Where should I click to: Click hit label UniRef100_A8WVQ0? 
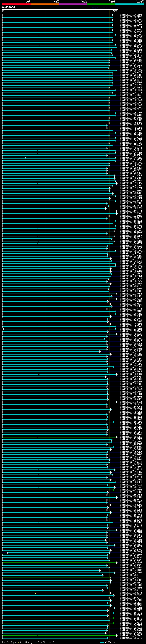131,271
